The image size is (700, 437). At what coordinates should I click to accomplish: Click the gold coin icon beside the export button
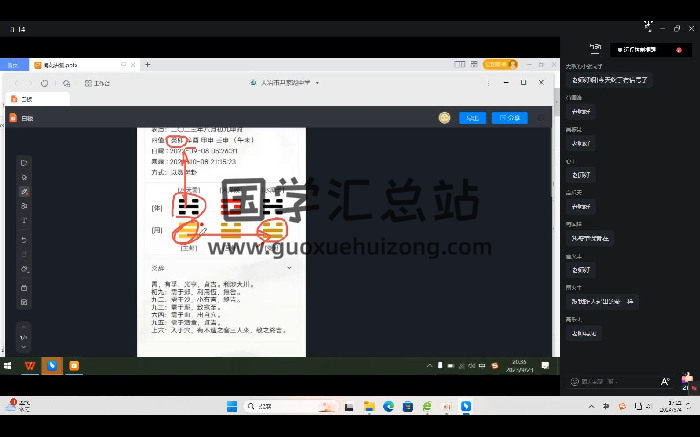tap(444, 118)
